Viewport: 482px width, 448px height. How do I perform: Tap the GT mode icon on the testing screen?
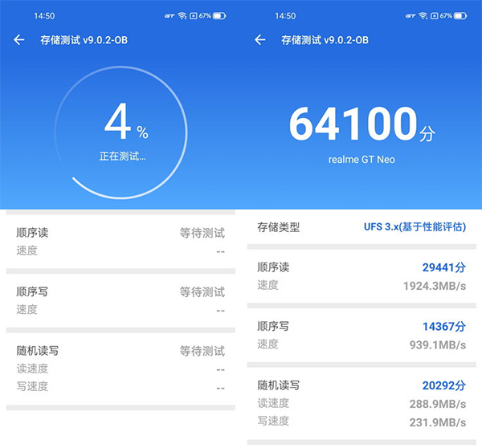point(169,16)
